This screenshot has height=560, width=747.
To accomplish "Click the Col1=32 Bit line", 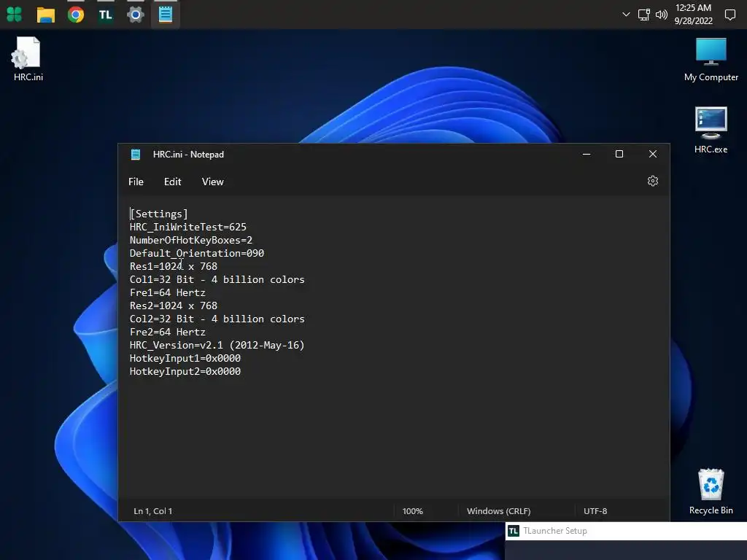I will click(x=217, y=279).
